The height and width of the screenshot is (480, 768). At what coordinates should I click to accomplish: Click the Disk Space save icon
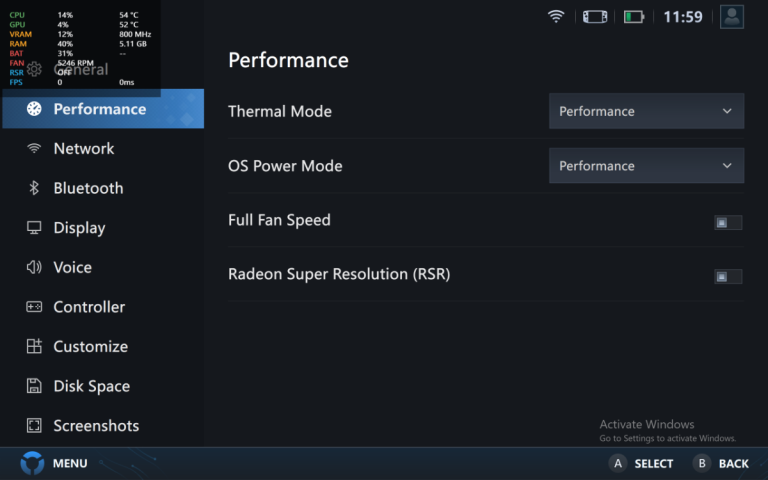point(34,386)
